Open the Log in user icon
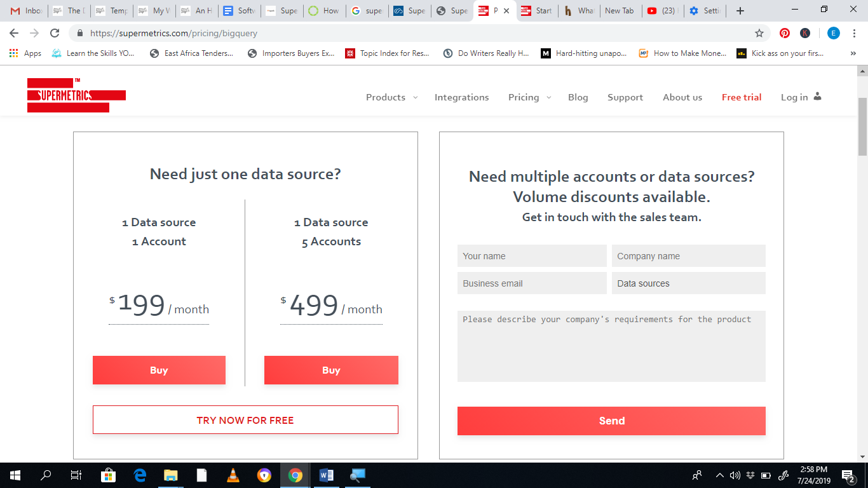The height and width of the screenshot is (488, 868). click(x=817, y=97)
